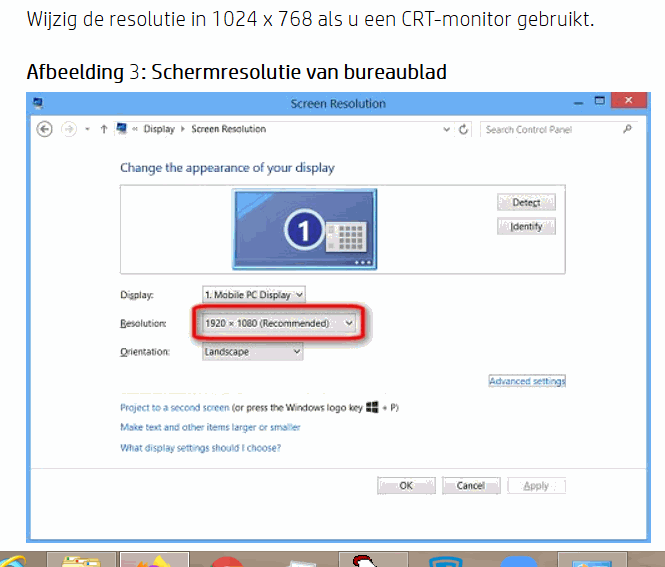Open the Display dropdown (Mobile PC Display)
Viewport: 665px width, 567px height.
point(254,295)
